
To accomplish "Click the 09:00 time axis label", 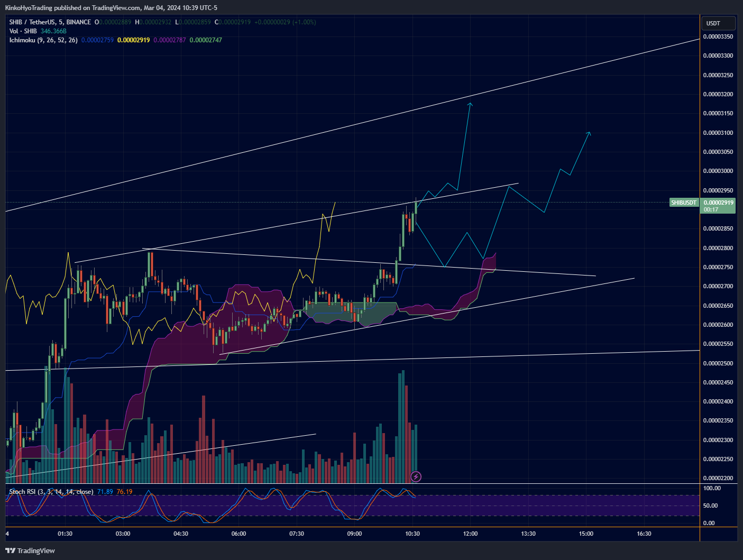I will coord(354,534).
